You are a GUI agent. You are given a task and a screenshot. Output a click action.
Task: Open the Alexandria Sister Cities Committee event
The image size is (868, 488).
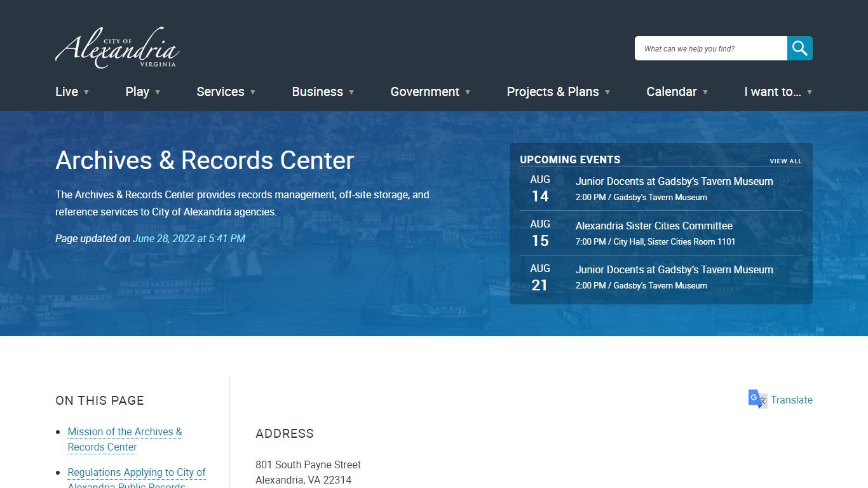click(x=654, y=226)
